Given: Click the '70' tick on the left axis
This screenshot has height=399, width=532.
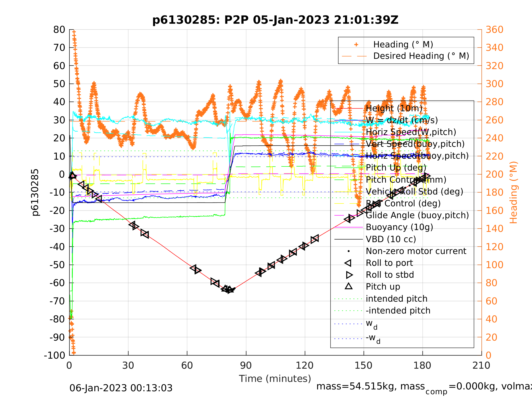Looking at the screenshot, I should 59,48.
